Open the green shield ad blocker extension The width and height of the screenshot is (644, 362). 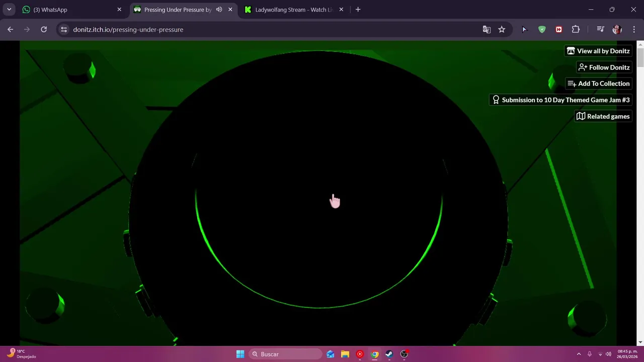pyautogui.click(x=542, y=30)
